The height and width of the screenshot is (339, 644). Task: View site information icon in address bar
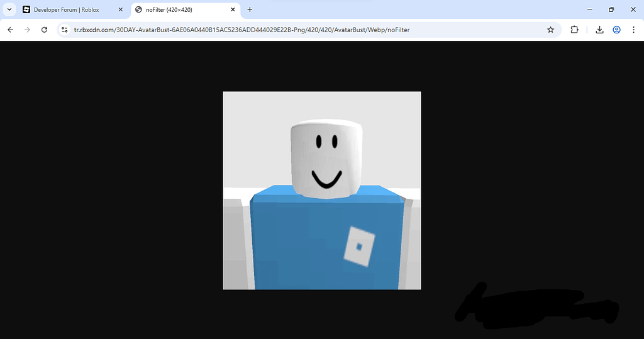click(65, 30)
